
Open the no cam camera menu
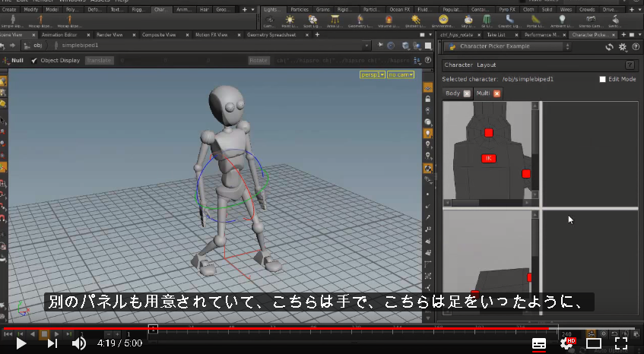[401, 74]
